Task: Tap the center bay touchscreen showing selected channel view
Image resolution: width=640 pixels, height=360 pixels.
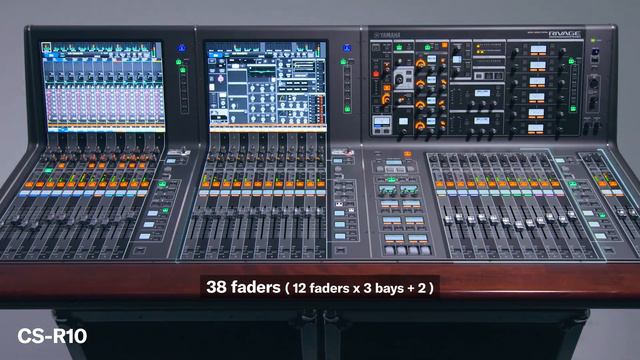Action: (267, 87)
